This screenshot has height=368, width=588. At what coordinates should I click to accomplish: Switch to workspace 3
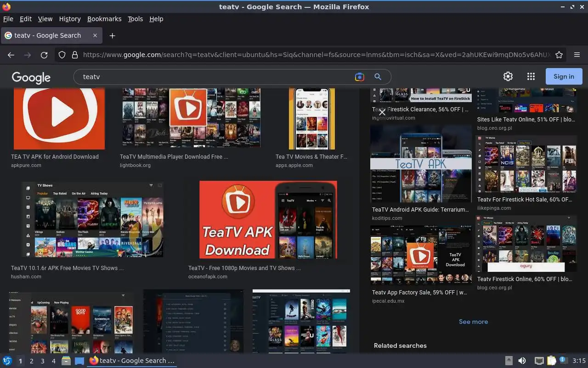tap(42, 361)
